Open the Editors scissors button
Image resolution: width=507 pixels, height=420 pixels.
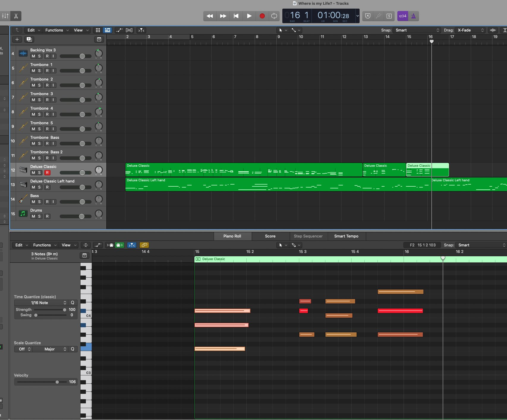16,16
